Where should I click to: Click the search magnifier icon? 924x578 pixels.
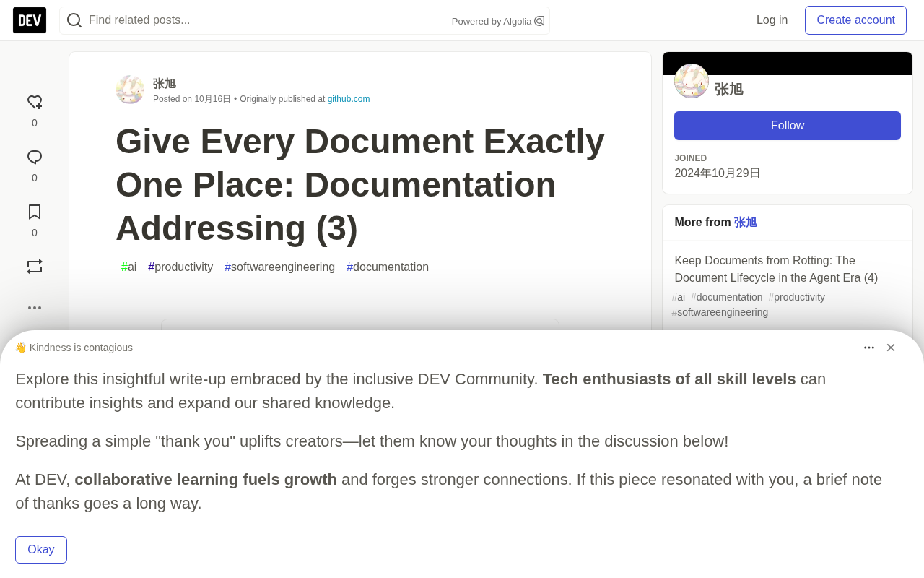click(74, 20)
